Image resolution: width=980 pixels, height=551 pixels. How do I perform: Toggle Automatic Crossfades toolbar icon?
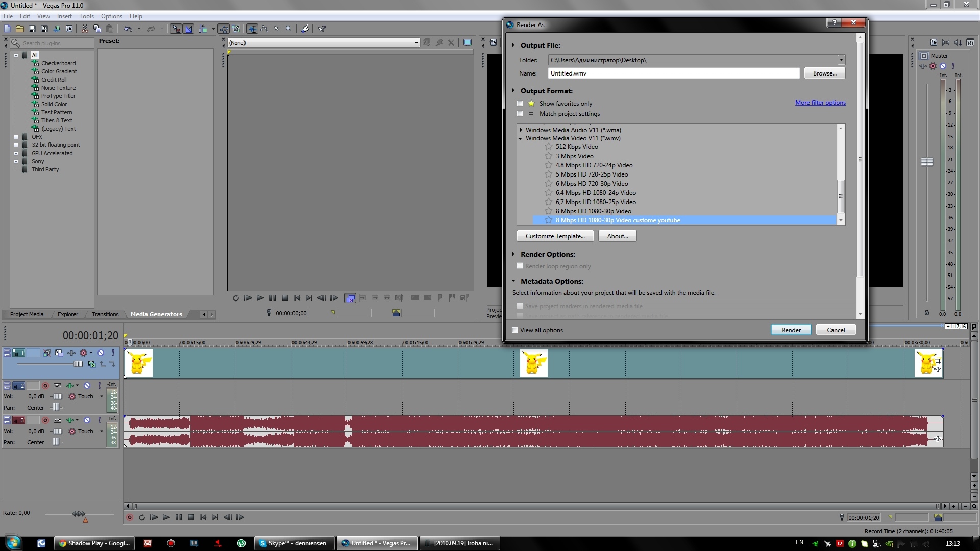click(x=189, y=29)
